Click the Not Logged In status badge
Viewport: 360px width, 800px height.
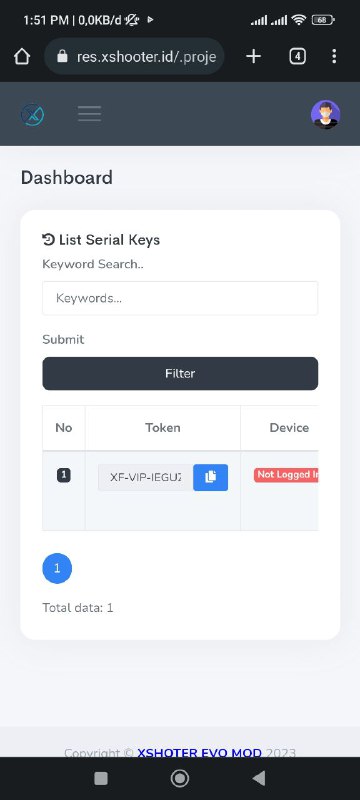286,474
